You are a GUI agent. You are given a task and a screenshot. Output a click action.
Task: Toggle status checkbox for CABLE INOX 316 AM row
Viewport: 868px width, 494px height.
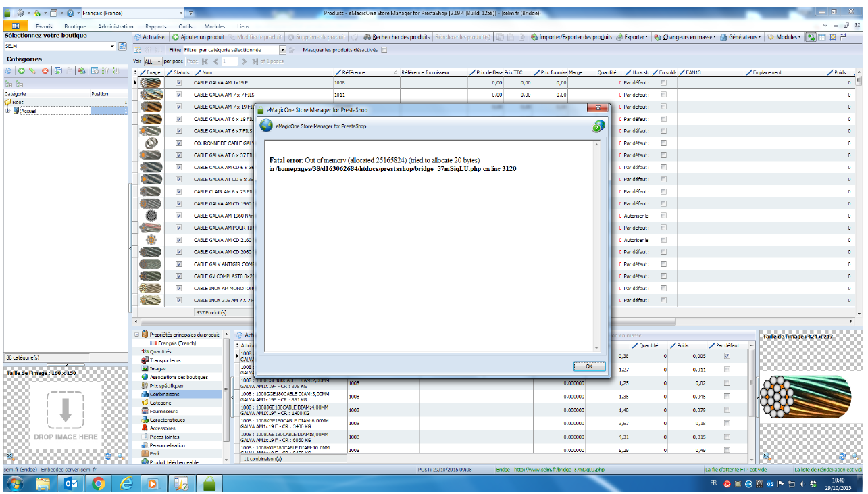[x=178, y=300]
